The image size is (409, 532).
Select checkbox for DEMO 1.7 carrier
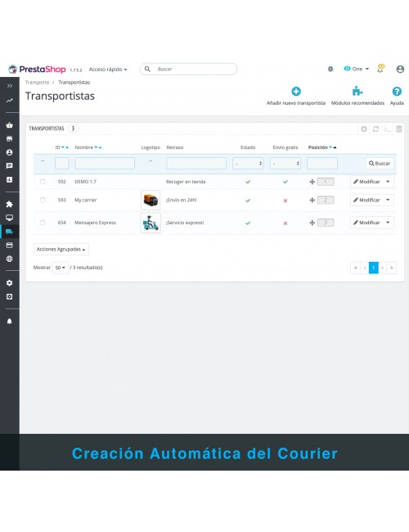(43, 182)
